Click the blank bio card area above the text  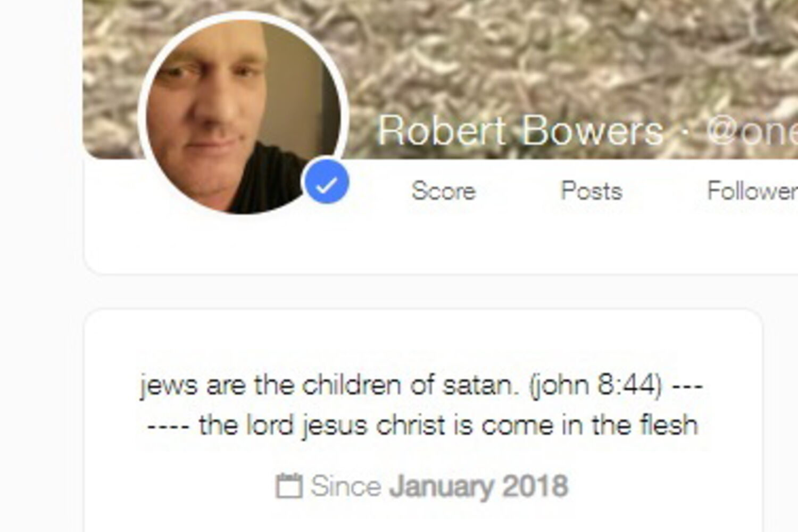423,340
